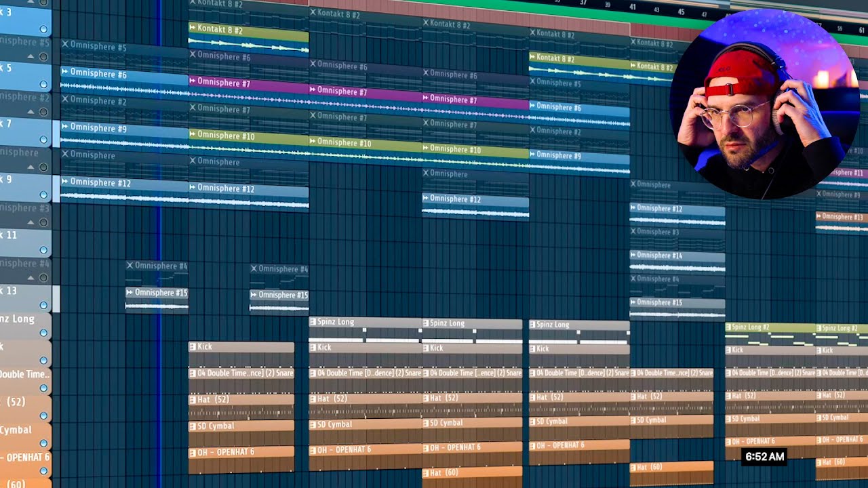Click pattern icon on leftmost Hat (52) clip
Screen dimensions: 868x488
(193, 399)
